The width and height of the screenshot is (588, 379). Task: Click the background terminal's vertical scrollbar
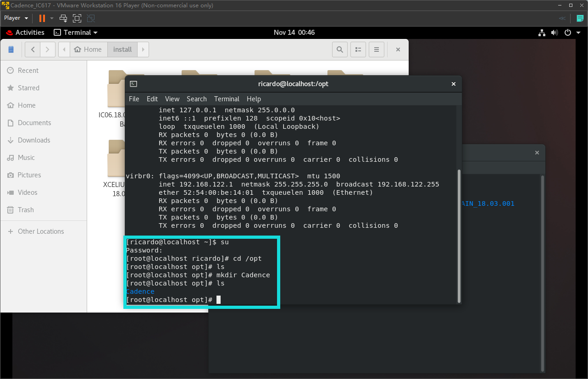point(543,273)
